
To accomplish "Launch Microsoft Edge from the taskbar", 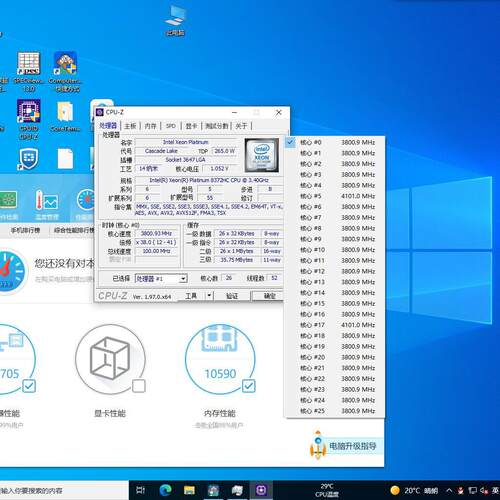I will pos(165,490).
